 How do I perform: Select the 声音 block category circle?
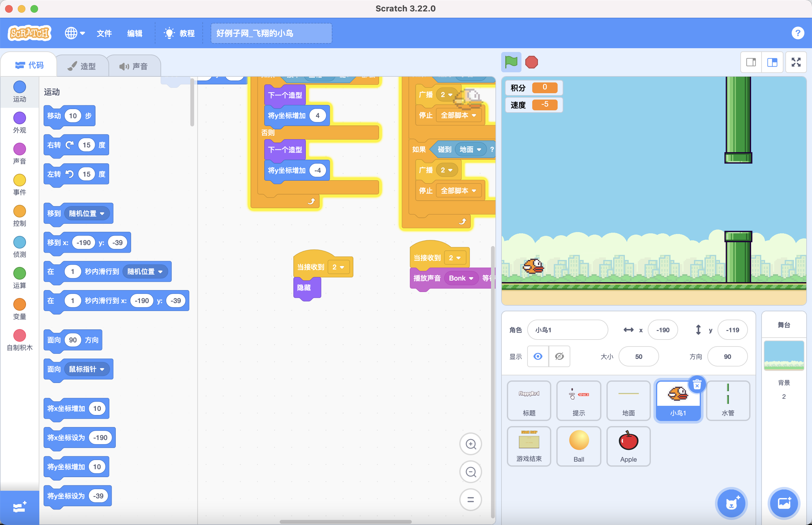[x=19, y=149]
